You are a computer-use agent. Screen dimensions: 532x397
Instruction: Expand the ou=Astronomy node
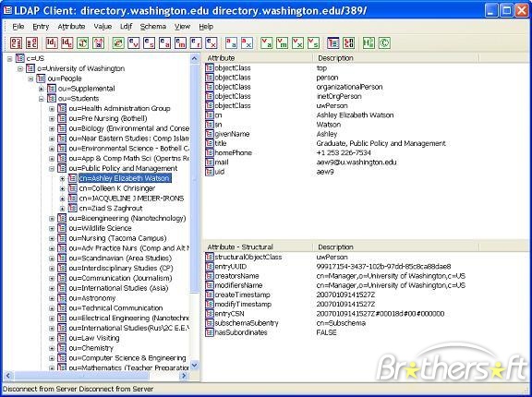pyautogui.click(x=52, y=299)
